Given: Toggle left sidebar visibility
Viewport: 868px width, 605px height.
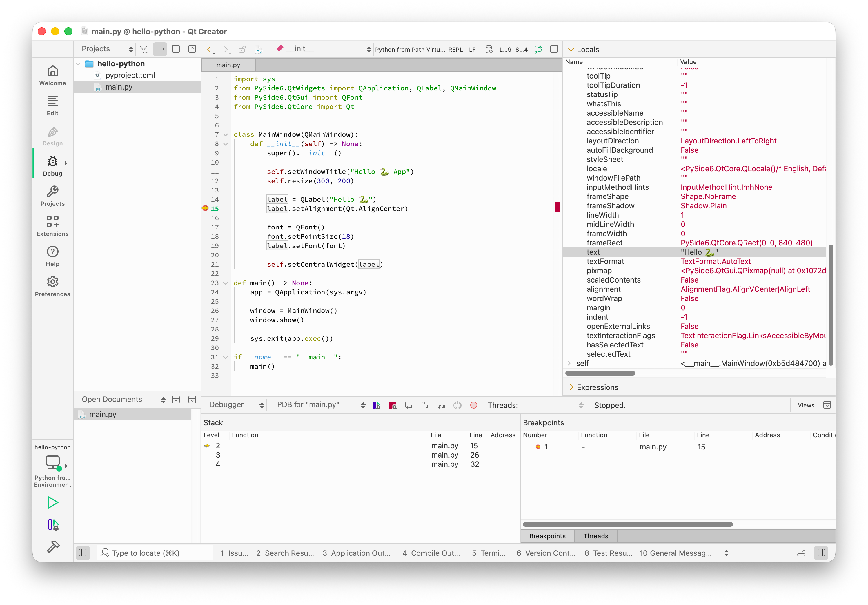Looking at the screenshot, I should tap(83, 553).
